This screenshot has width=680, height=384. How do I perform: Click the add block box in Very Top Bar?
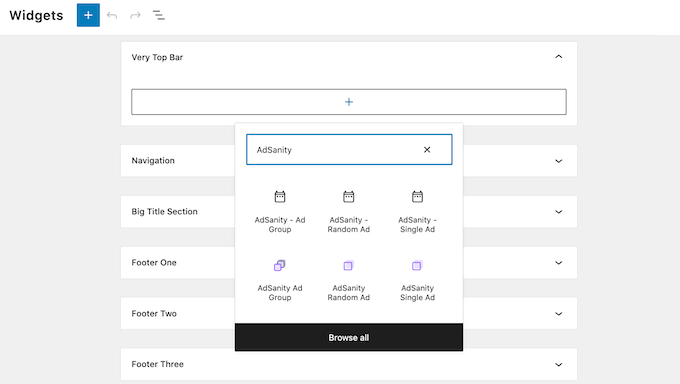coord(349,102)
